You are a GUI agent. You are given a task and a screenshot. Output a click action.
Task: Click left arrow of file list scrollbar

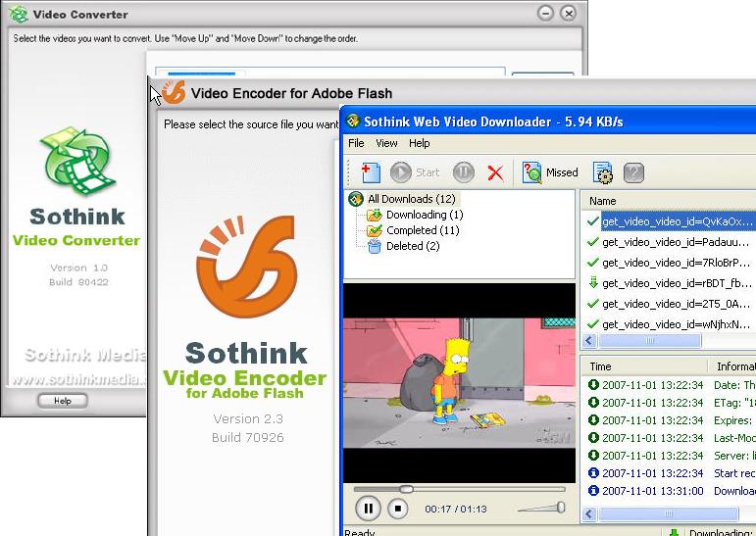(x=589, y=341)
